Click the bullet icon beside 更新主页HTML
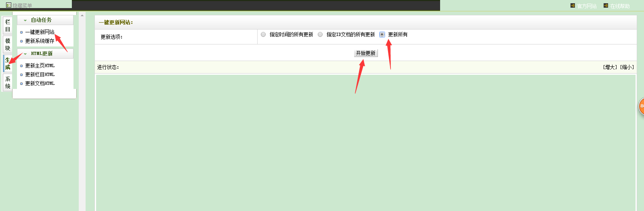This screenshot has width=644, height=211. (x=21, y=66)
